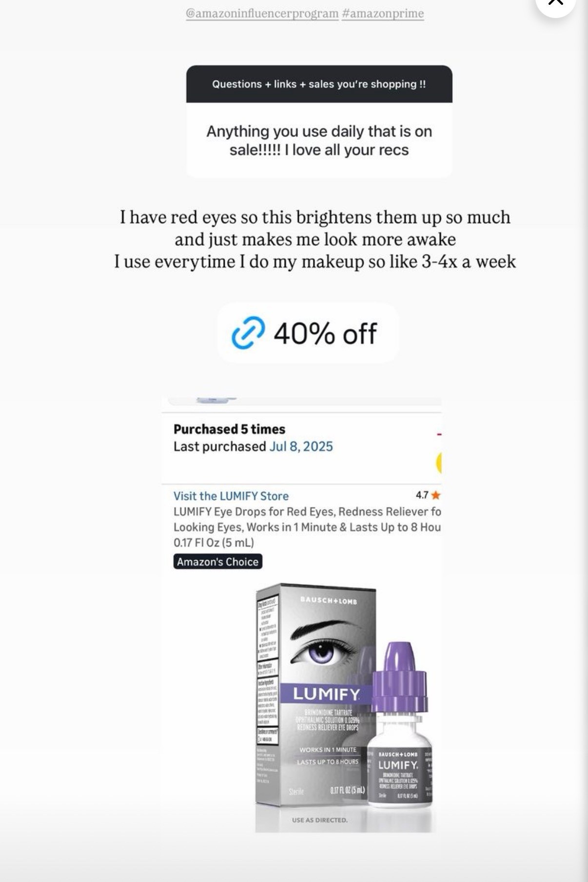The height and width of the screenshot is (882, 588).
Task: Tap the "Anything you use daily" question reply
Action: [319, 140]
